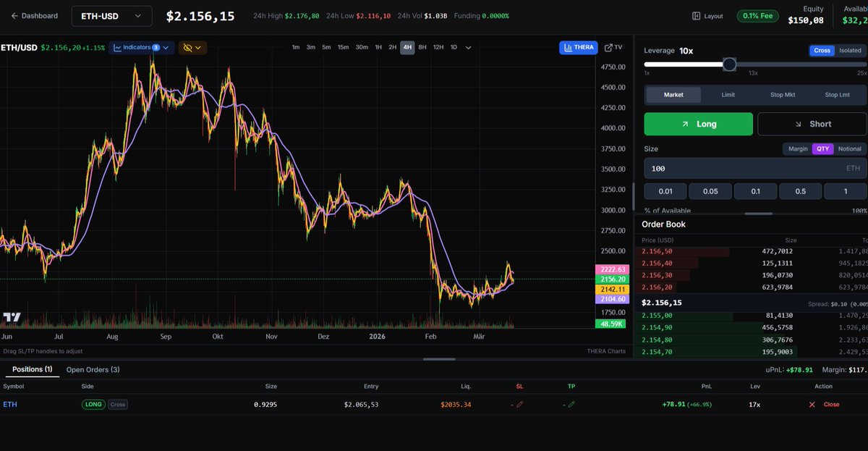Click the 2104.60 purple price label
The image size is (868, 451).
pyautogui.click(x=612, y=299)
